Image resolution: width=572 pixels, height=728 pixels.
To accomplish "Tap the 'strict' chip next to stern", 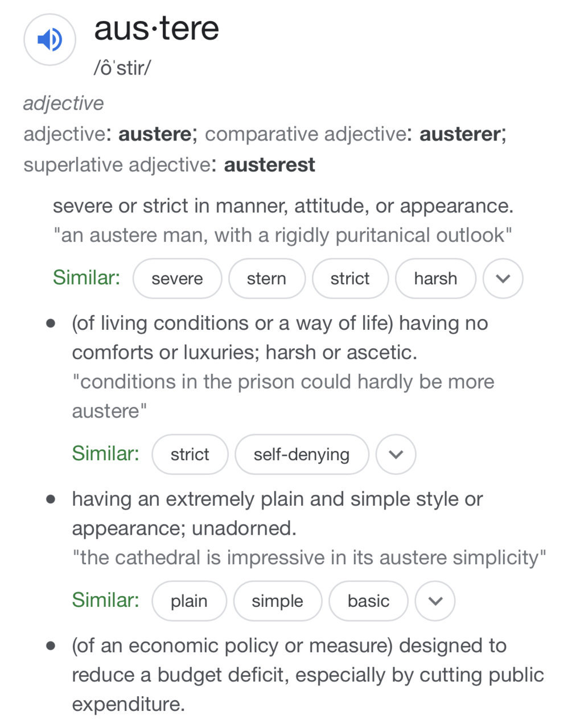I will coord(350,279).
